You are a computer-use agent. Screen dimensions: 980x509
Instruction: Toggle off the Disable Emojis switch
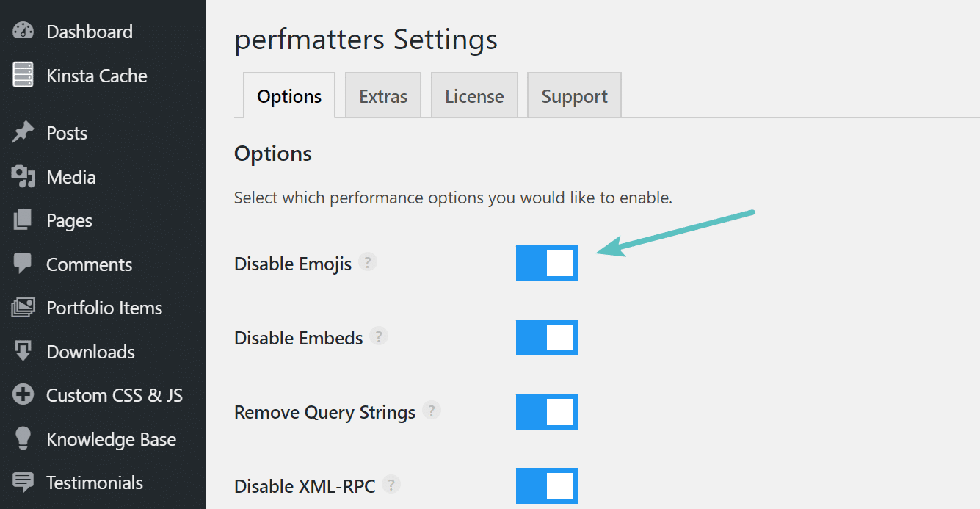click(x=547, y=263)
